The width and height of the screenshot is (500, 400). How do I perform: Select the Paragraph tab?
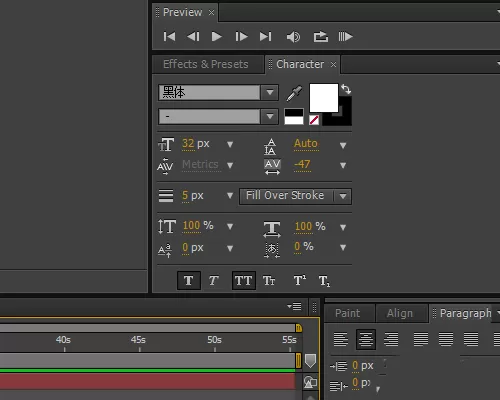click(x=465, y=313)
